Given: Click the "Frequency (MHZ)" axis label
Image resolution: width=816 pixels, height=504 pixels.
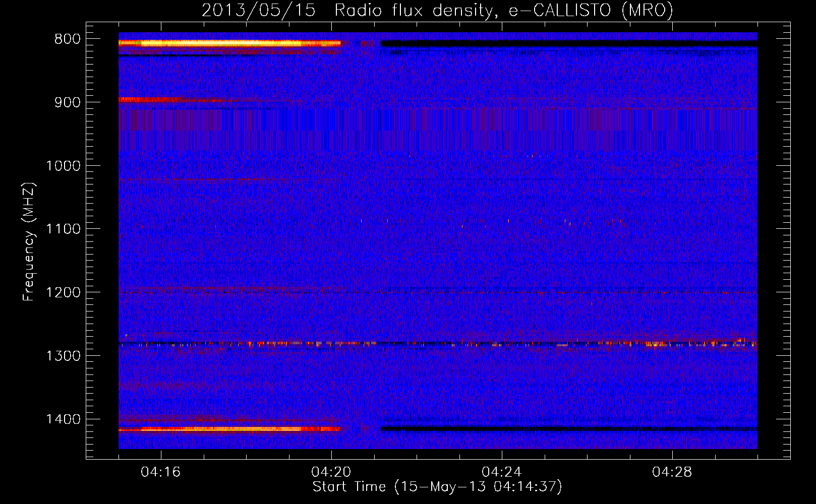Looking at the screenshot, I should tap(29, 242).
